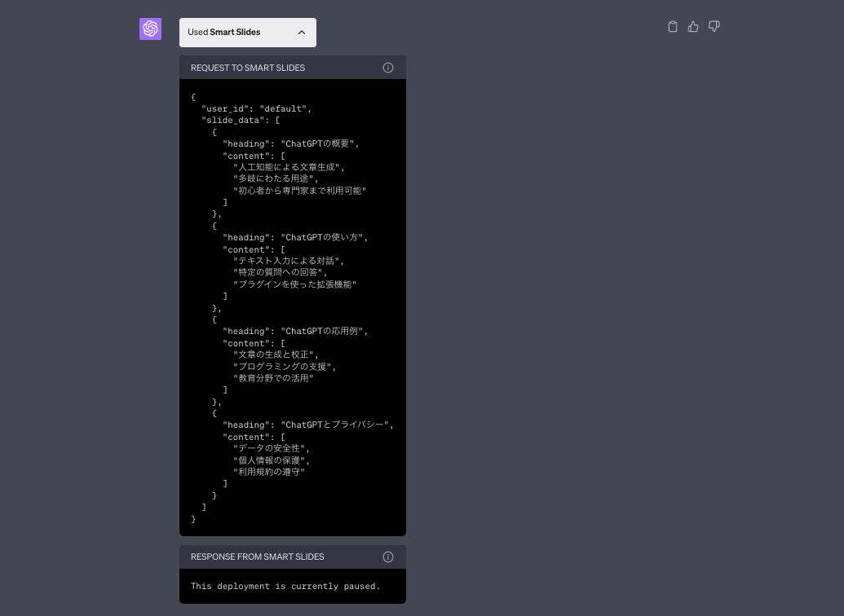This screenshot has width=844, height=616.
Task: Give the response a thumbs up
Action: pyautogui.click(x=693, y=27)
